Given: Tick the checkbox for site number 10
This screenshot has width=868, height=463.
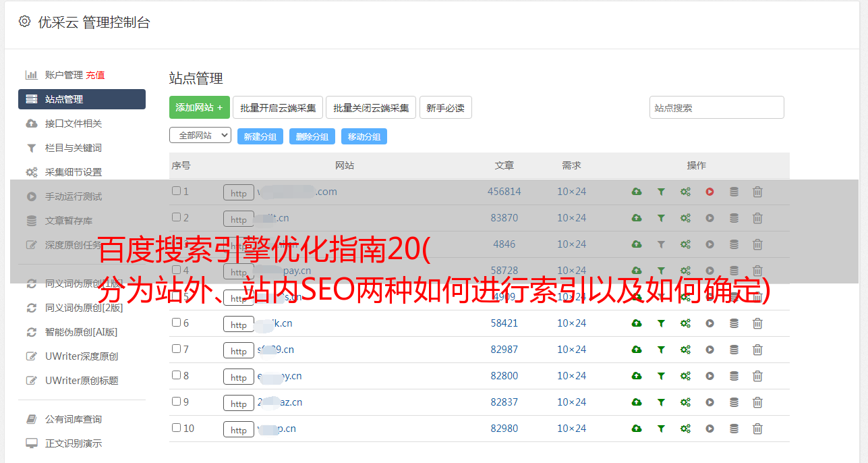Looking at the screenshot, I should coord(176,428).
